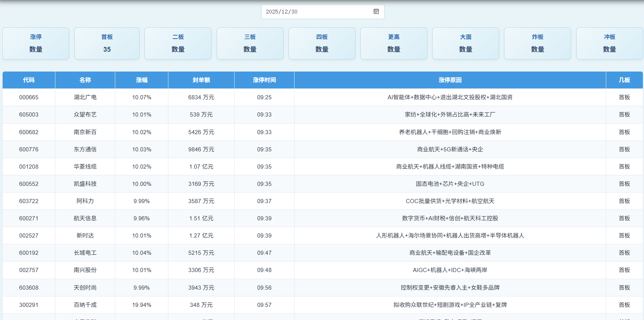Choose the 四板 card
This screenshot has height=320, width=644.
322,43
